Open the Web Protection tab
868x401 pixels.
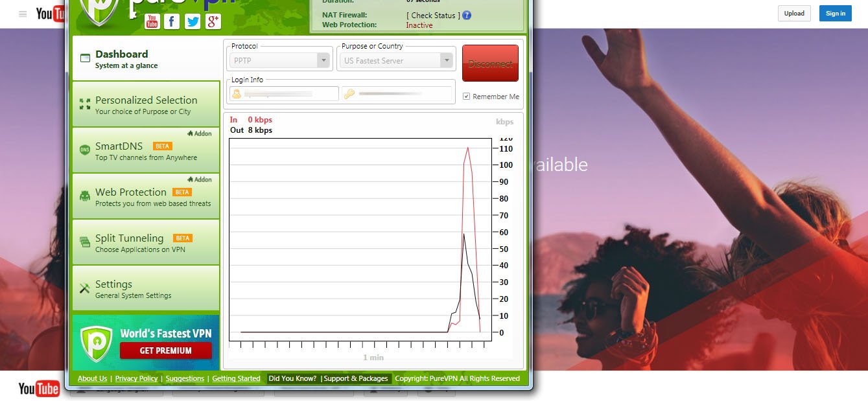tap(146, 196)
